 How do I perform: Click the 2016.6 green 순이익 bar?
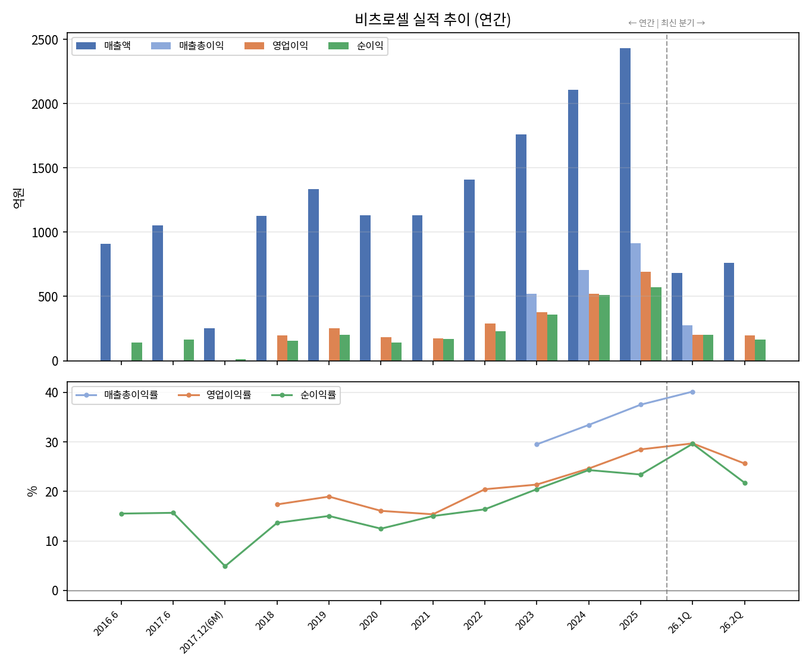[137, 351]
